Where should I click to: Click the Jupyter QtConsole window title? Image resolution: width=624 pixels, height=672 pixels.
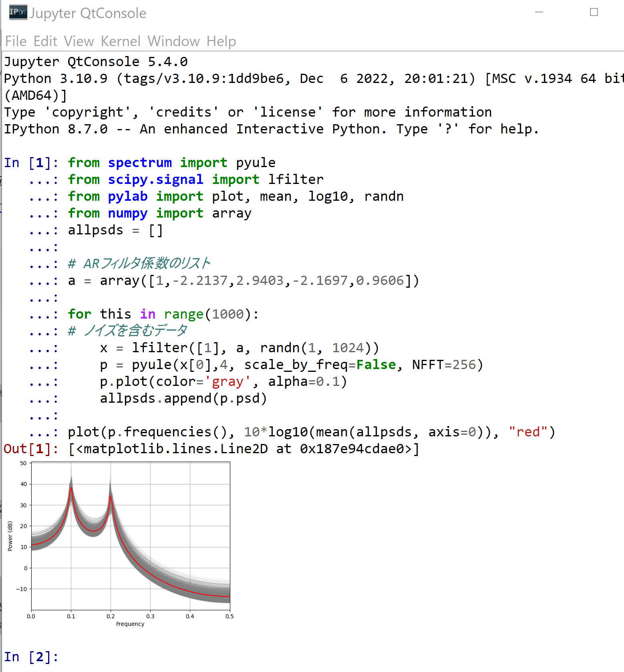(x=88, y=13)
